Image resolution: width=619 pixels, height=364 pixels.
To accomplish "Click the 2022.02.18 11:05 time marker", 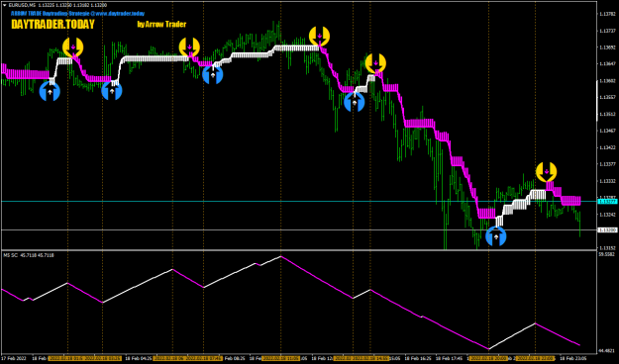I will coord(280,359).
